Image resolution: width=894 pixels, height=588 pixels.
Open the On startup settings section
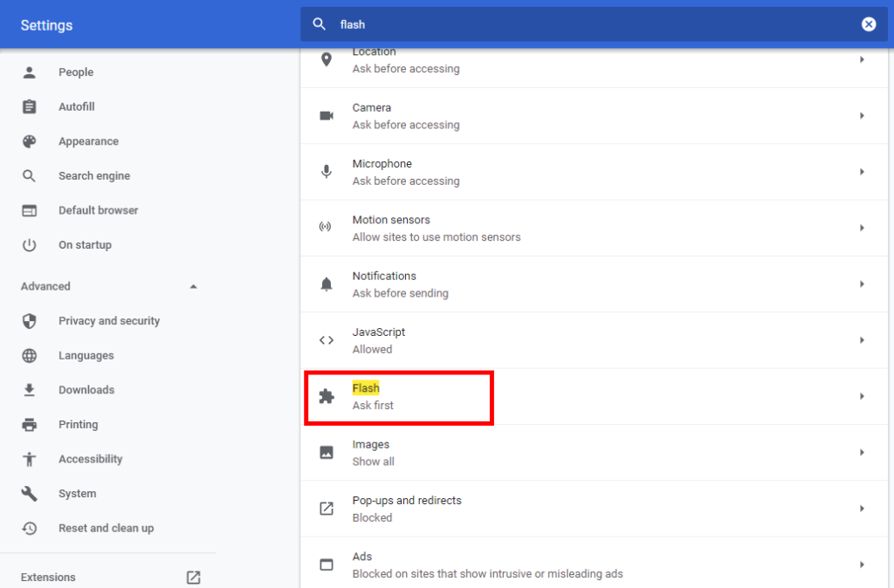pos(85,245)
